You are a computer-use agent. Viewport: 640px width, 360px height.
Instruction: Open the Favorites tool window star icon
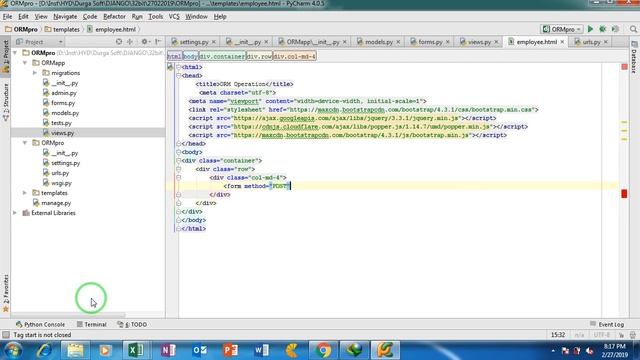[x=6, y=309]
